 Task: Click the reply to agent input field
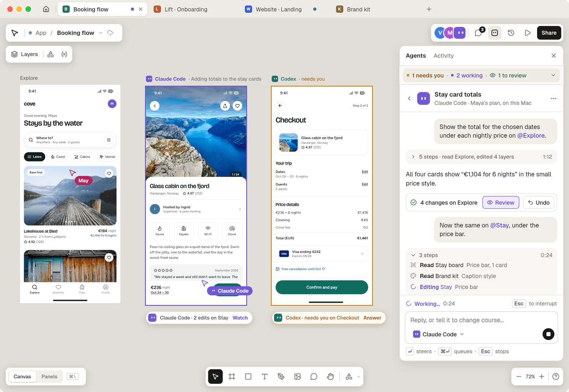481,320
